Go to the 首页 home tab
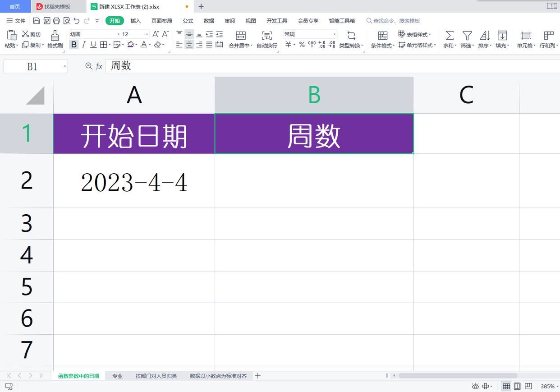The height and width of the screenshot is (392, 560). pos(15,6)
